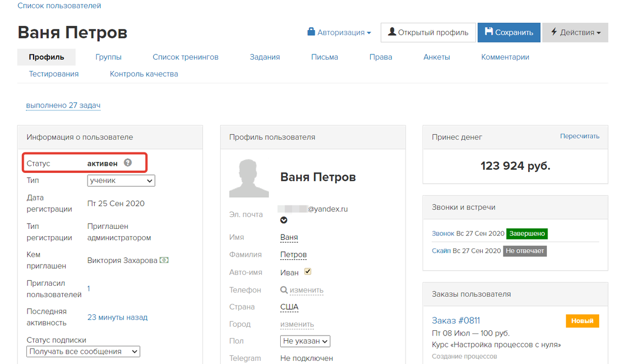Open the Список тренингов tab
The image size is (621, 364).
point(185,57)
